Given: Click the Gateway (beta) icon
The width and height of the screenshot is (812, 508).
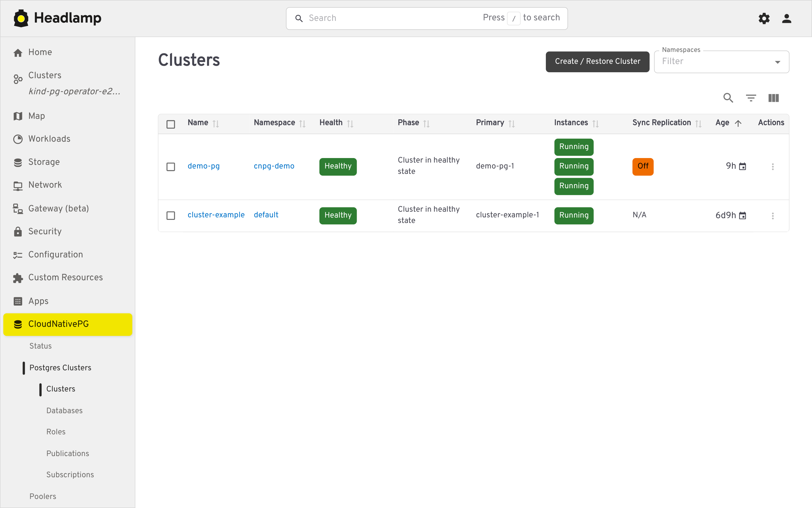Looking at the screenshot, I should (x=18, y=209).
